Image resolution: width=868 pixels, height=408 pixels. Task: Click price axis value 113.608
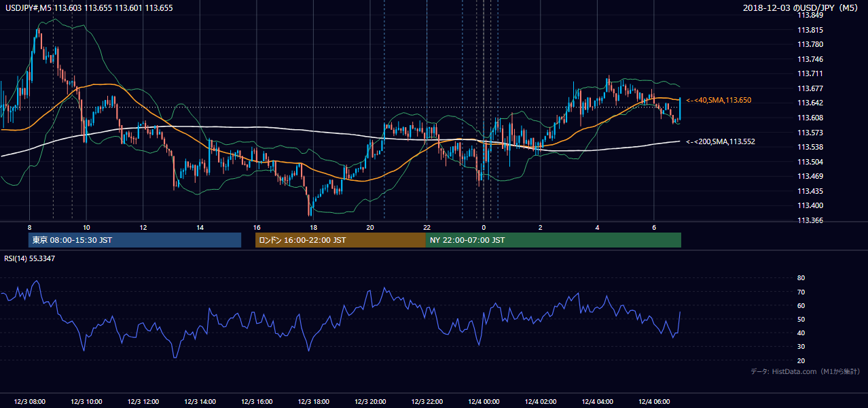point(810,118)
